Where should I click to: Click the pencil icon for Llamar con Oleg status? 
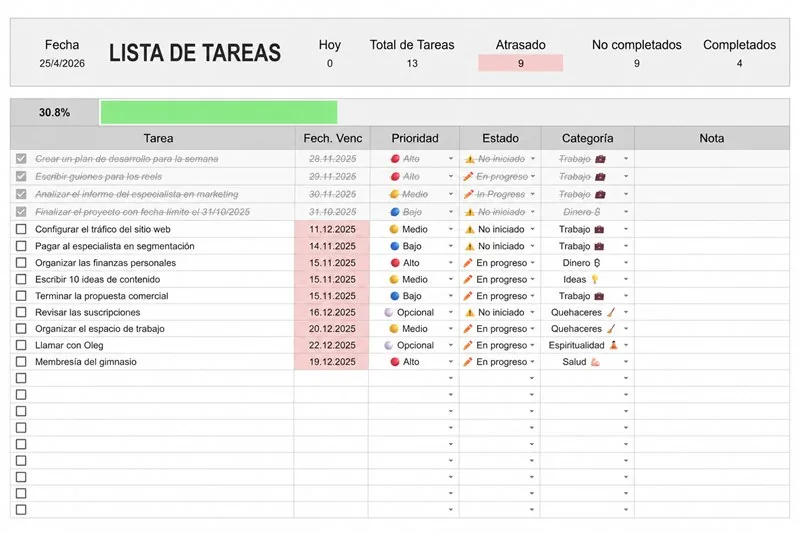(x=468, y=345)
